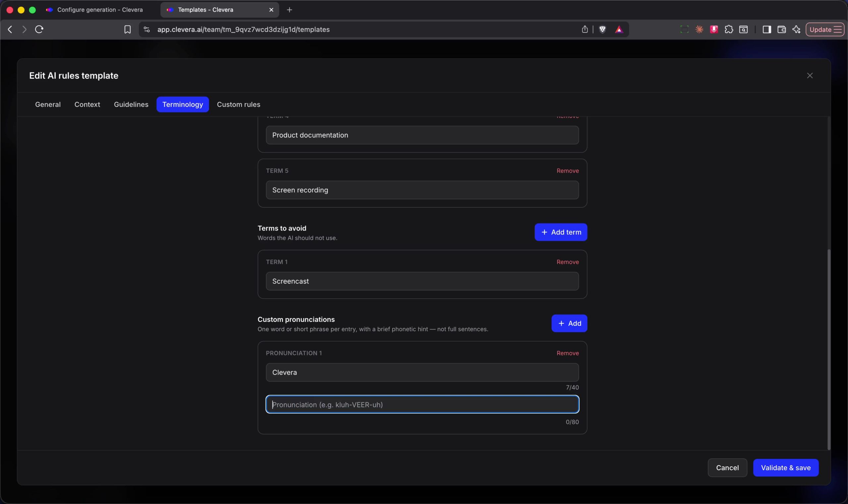Open the new tab plus button
Viewport: 848px width, 504px height.
coord(290,10)
